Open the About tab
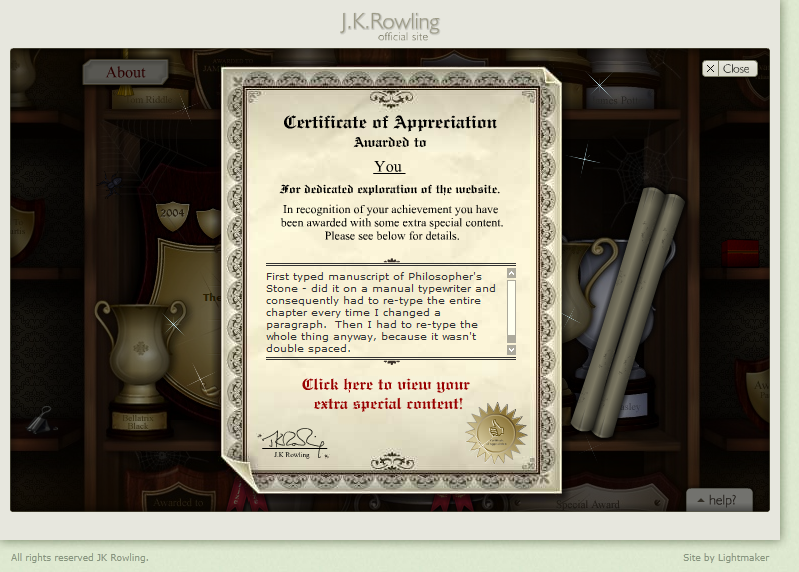 (125, 72)
